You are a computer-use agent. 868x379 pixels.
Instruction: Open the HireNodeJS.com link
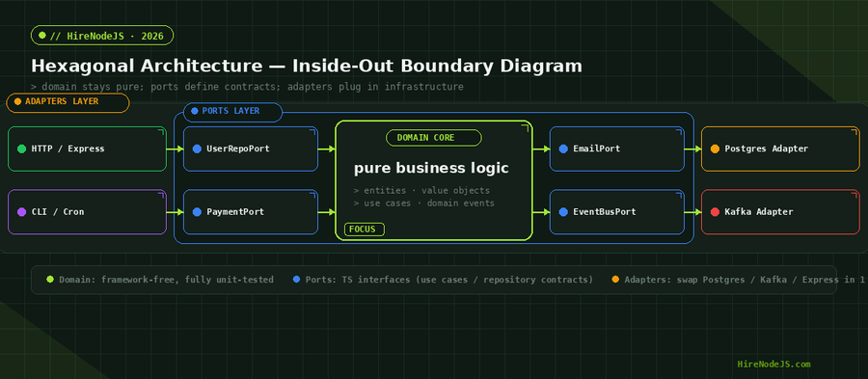[773, 365]
